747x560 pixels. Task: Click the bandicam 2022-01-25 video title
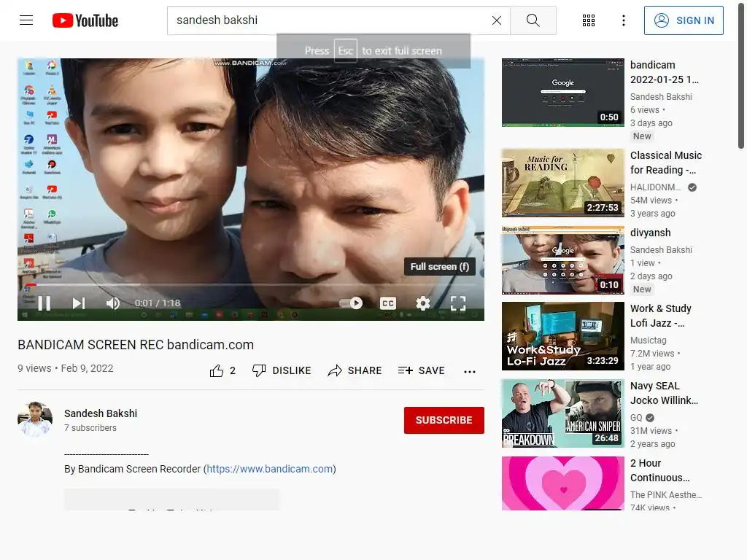point(665,72)
